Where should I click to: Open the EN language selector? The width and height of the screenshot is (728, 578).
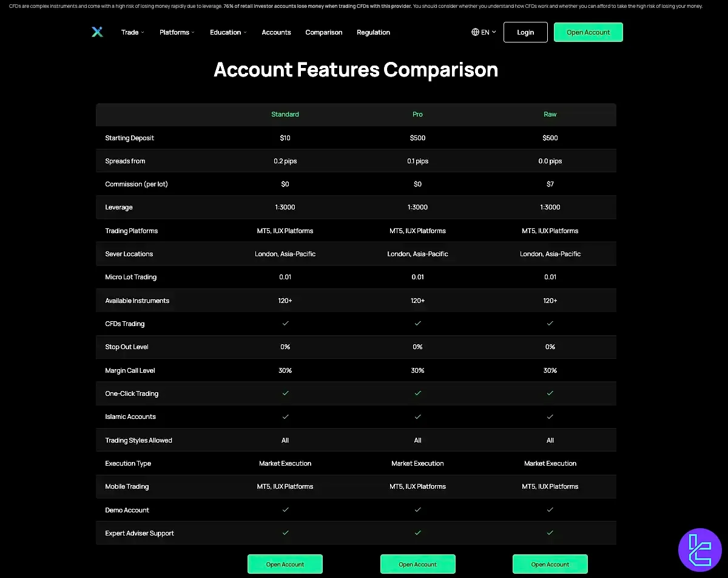pyautogui.click(x=484, y=32)
